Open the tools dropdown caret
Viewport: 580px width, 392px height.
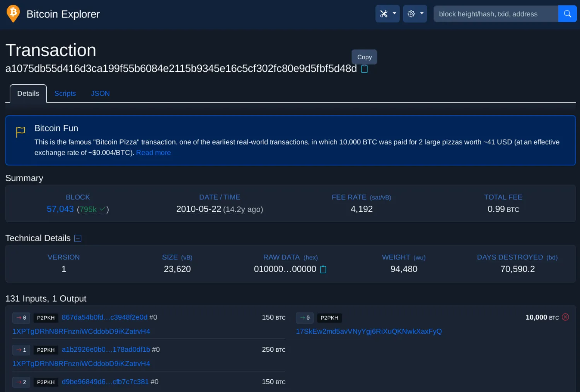394,14
